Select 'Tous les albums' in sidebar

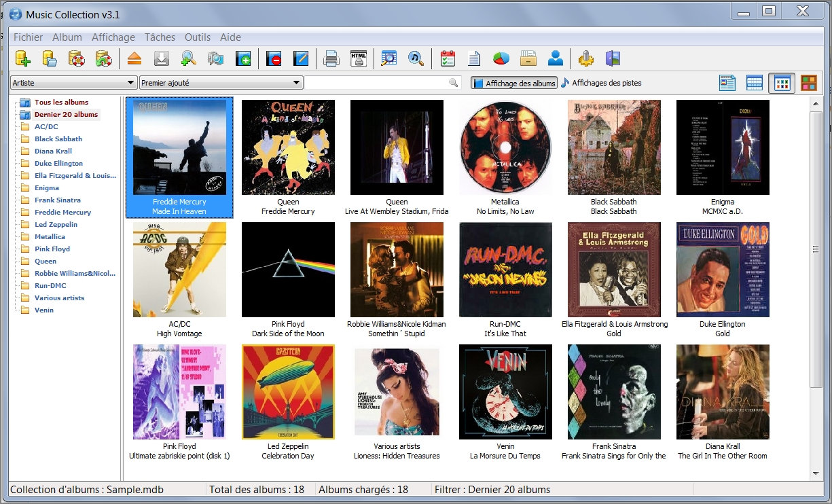coord(61,103)
